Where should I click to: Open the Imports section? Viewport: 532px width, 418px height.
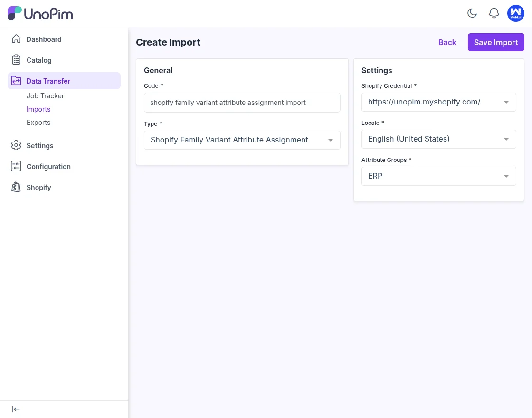point(38,109)
